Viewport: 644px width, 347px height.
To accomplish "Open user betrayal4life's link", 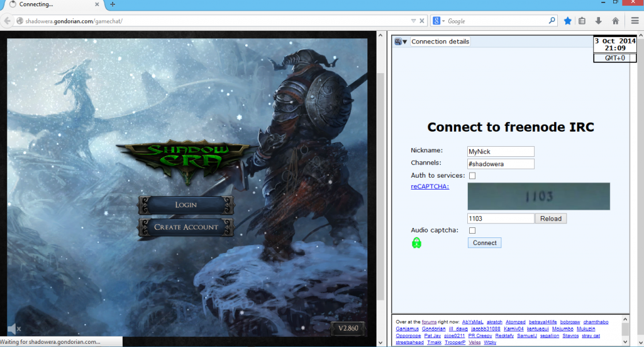I will (x=543, y=322).
